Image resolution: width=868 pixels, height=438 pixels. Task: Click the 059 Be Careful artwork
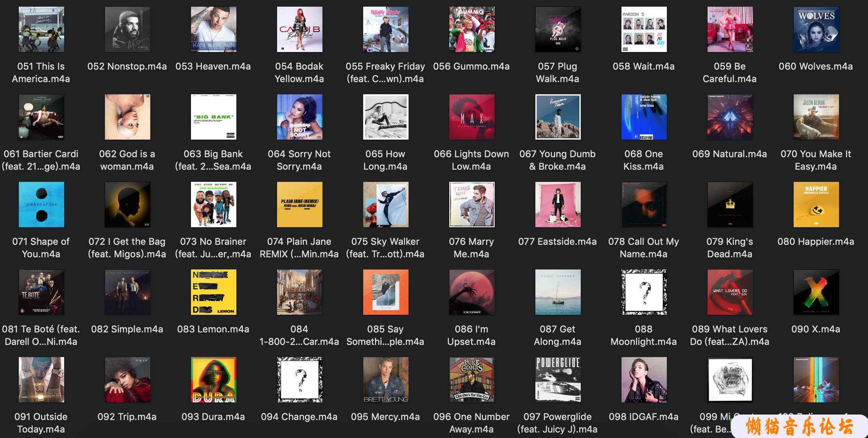pos(730,29)
